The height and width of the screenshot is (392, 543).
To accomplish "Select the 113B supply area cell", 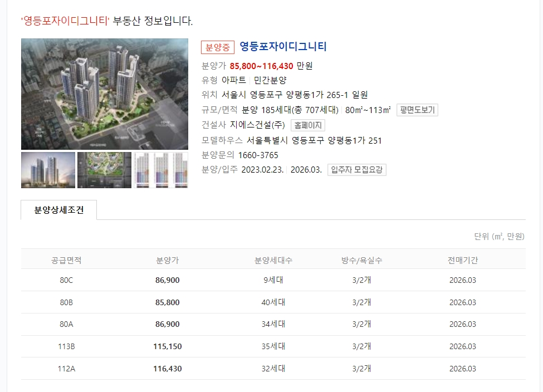I will 66,346.
